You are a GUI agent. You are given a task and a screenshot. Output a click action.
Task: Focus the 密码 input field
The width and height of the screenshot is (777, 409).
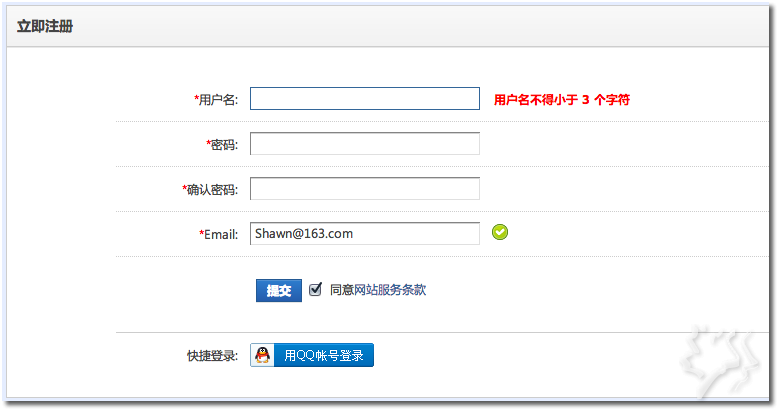click(364, 144)
